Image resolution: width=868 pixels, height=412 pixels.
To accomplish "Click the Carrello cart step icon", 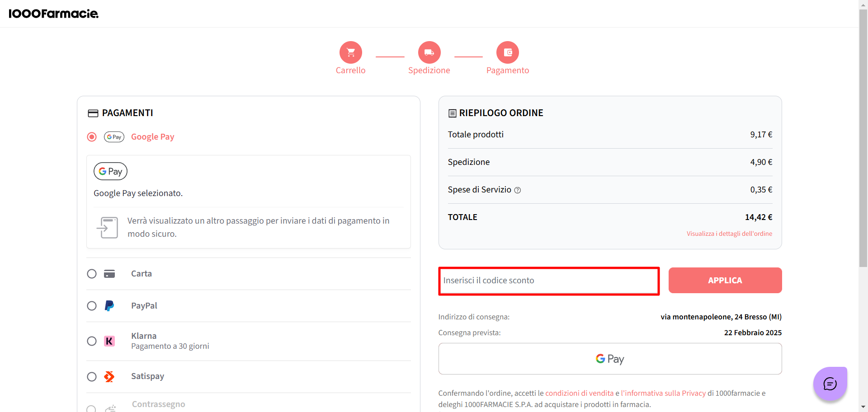I will point(351,52).
